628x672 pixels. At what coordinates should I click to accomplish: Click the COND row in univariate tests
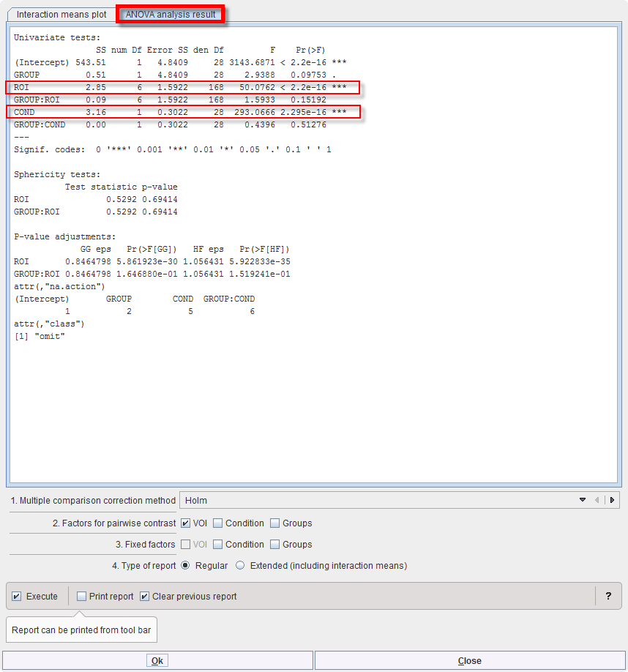click(183, 112)
